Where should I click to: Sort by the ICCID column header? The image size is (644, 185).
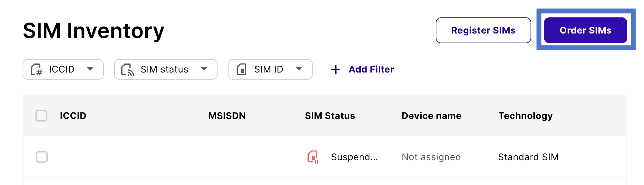pyautogui.click(x=73, y=116)
